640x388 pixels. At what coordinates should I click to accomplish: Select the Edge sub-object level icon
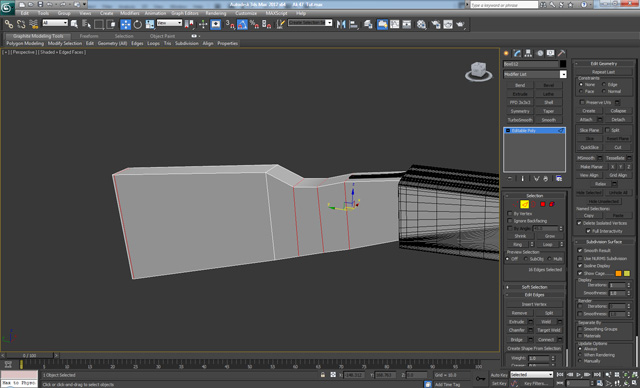(x=524, y=204)
